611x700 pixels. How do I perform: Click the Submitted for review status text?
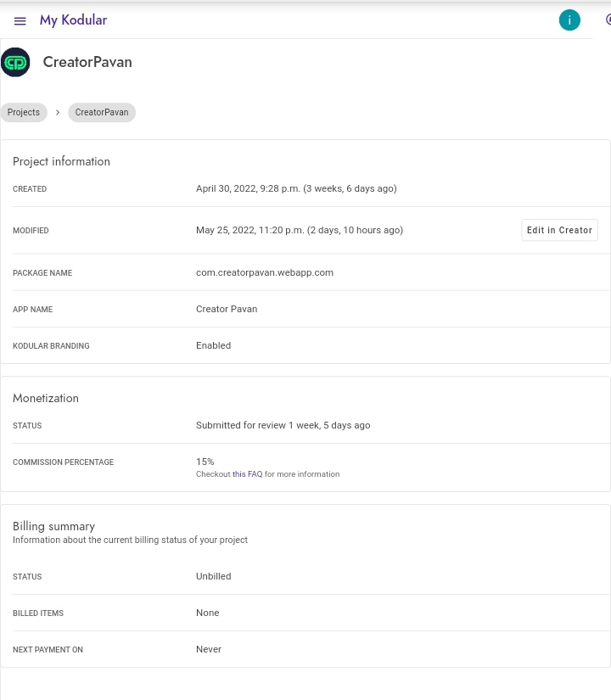click(x=283, y=426)
